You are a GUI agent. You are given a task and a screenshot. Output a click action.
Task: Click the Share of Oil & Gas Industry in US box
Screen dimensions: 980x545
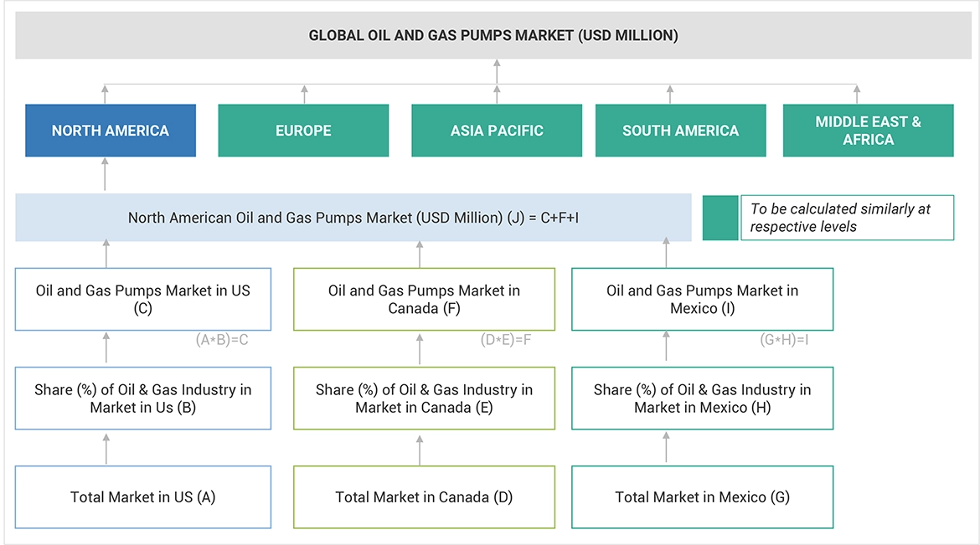pos(143,398)
